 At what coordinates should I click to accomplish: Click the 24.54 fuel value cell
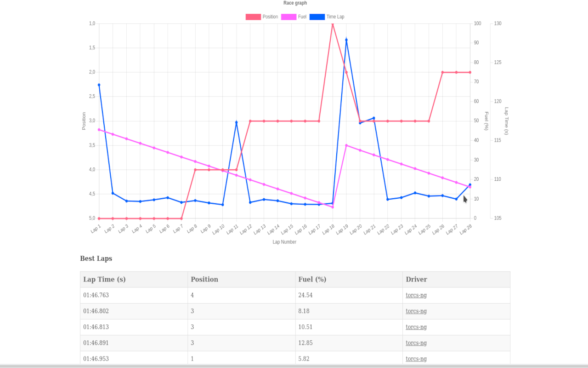(x=349, y=295)
